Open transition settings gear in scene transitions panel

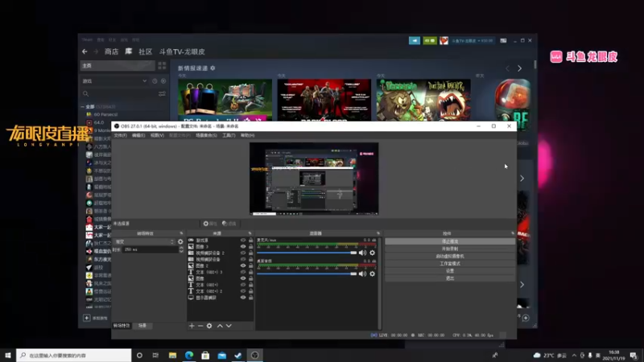tap(180, 242)
